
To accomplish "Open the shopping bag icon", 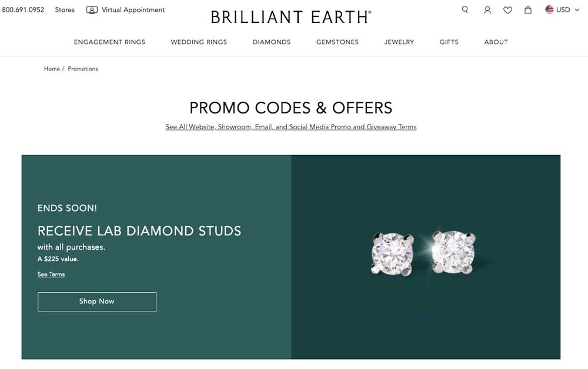I will tap(528, 10).
